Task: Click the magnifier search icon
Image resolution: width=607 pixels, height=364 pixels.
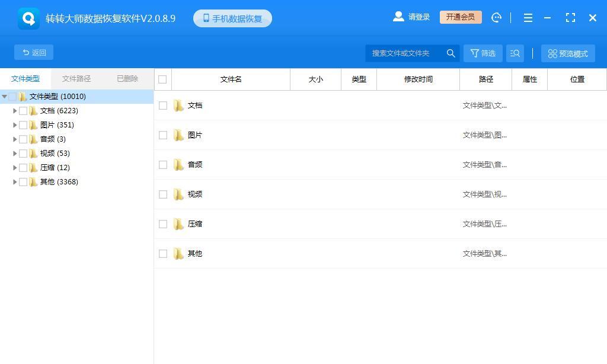Action: pos(451,53)
